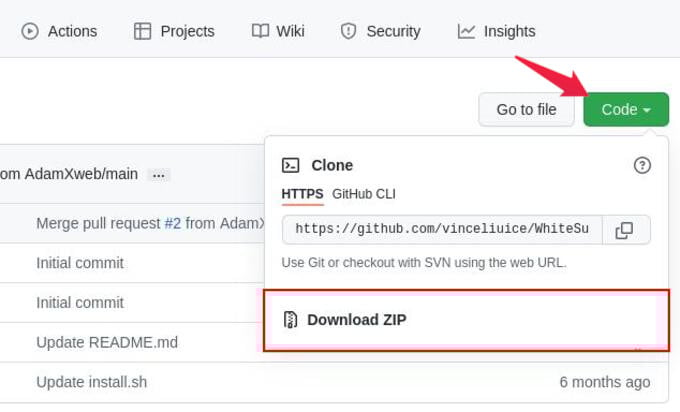Screen dimensions: 680x412
Task: Switch to the GitHub CLI tab
Action: pyautogui.click(x=363, y=194)
